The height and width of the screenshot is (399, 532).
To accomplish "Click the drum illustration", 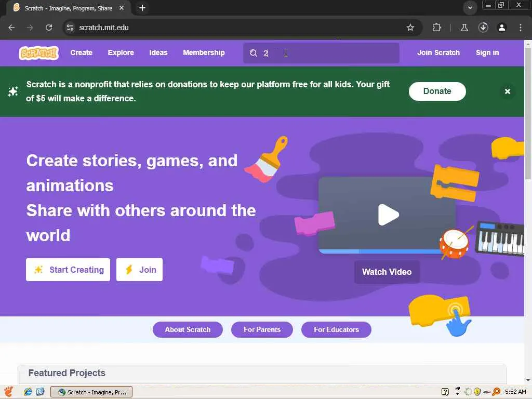I will pyautogui.click(x=454, y=243).
